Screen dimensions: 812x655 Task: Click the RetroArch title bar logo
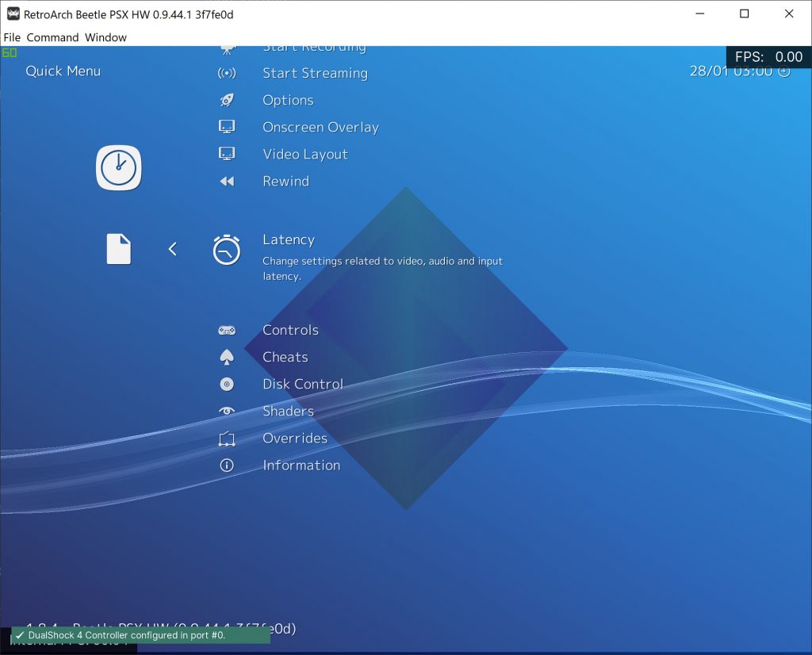point(13,14)
